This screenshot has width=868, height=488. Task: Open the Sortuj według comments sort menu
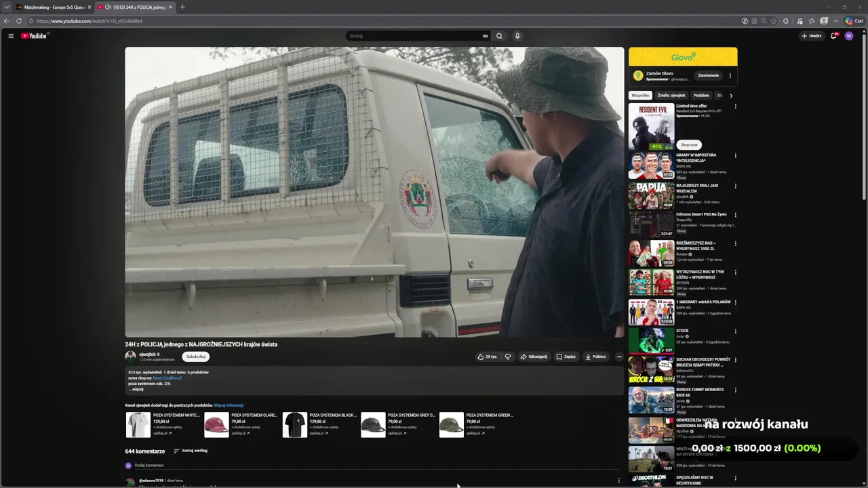pyautogui.click(x=191, y=451)
